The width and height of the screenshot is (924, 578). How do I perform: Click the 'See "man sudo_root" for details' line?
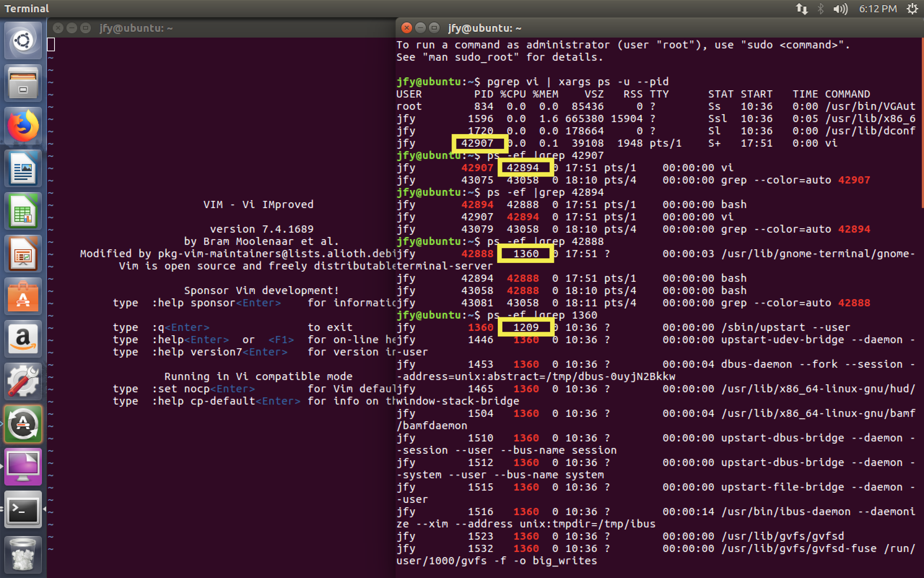500,57
